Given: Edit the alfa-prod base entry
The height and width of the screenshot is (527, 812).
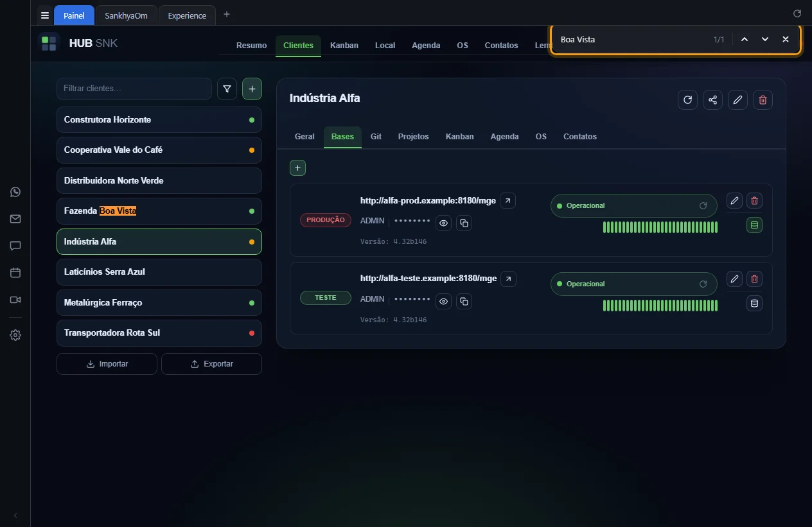Looking at the screenshot, I should point(734,201).
